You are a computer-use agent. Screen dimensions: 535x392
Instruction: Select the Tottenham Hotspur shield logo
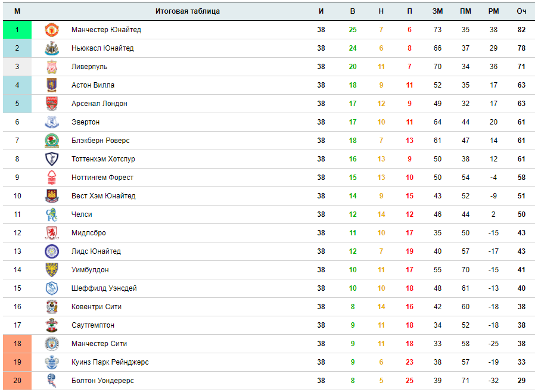point(51,158)
